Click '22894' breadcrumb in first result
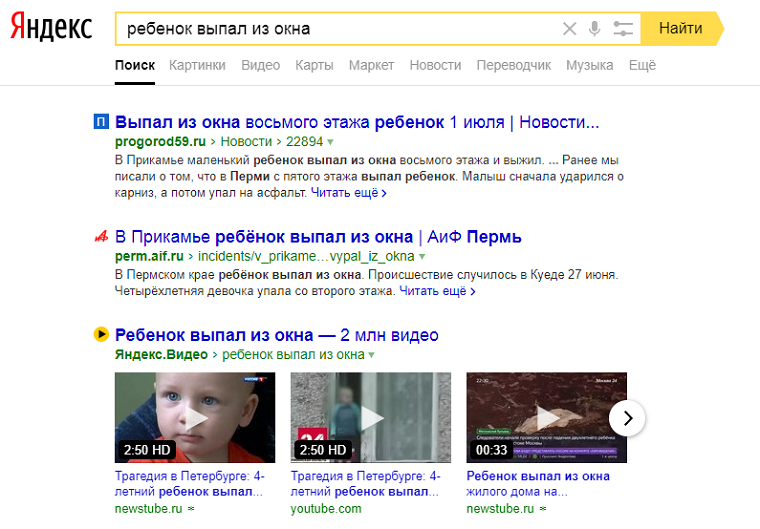The image size is (760, 529). click(x=304, y=142)
